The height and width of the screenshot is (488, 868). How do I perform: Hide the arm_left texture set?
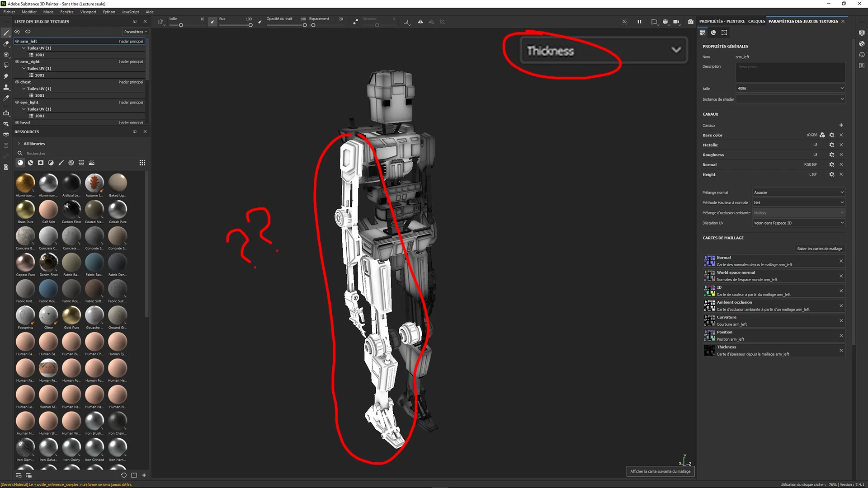coord(17,41)
